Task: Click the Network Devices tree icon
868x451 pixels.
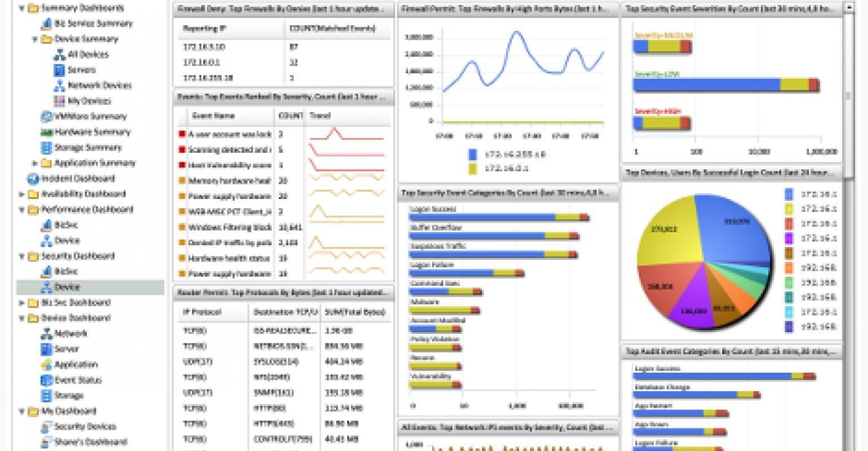Action: tap(59, 86)
